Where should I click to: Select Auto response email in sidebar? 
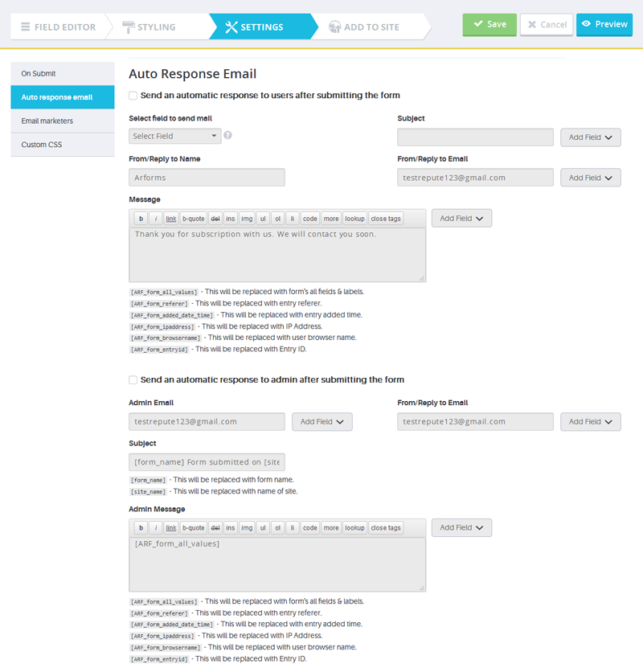click(63, 97)
